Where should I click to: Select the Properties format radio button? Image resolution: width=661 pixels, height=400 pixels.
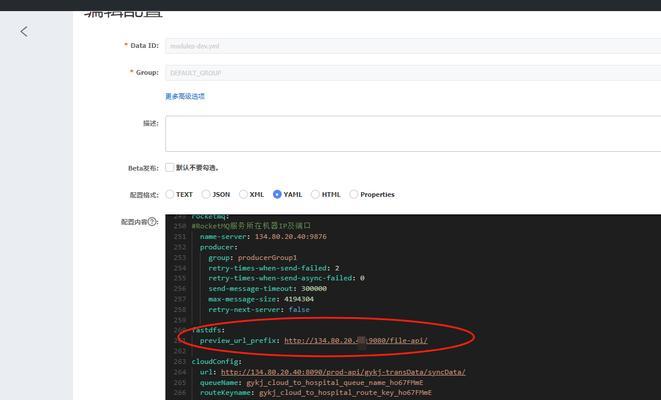(x=354, y=194)
